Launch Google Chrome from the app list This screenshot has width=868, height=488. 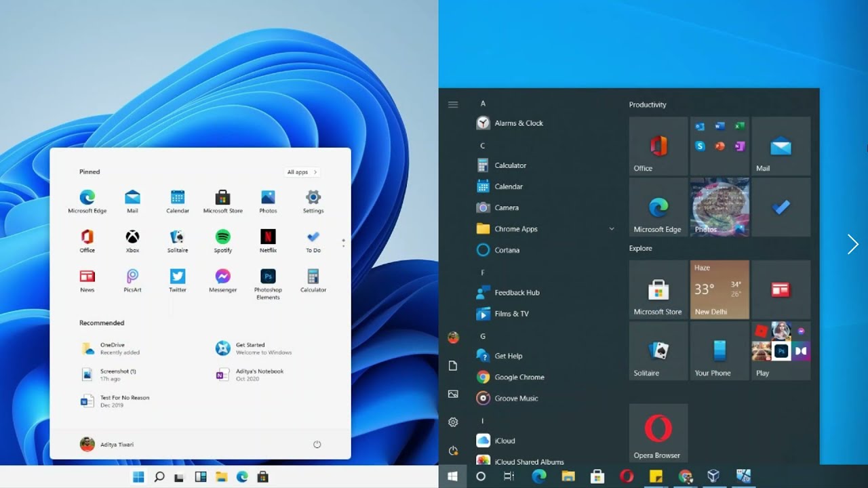click(x=511, y=377)
